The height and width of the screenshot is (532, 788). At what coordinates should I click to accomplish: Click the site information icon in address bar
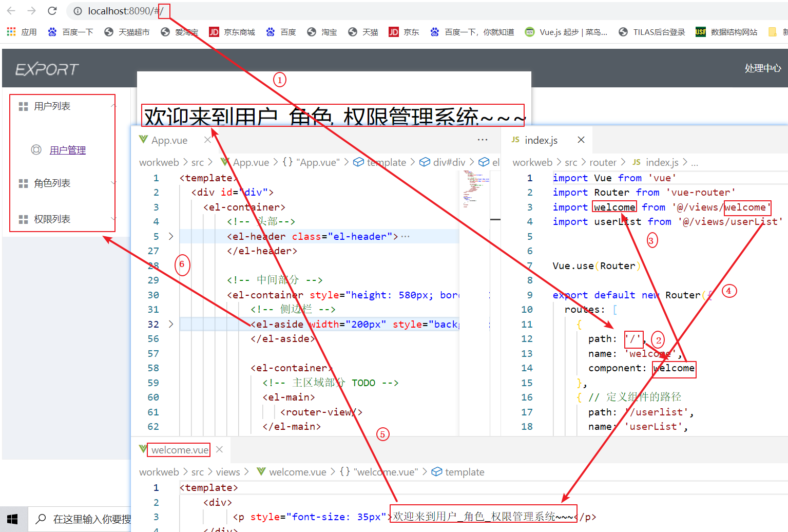[77, 10]
